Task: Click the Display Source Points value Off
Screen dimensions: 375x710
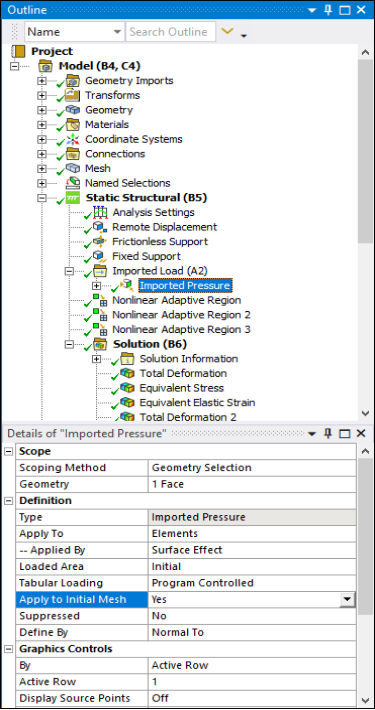Action: point(252,698)
